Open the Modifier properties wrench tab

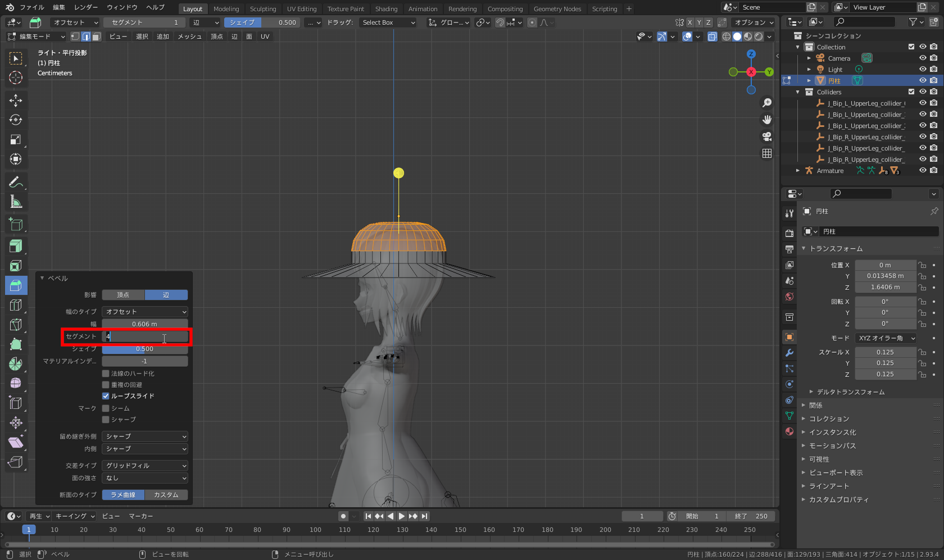point(789,353)
